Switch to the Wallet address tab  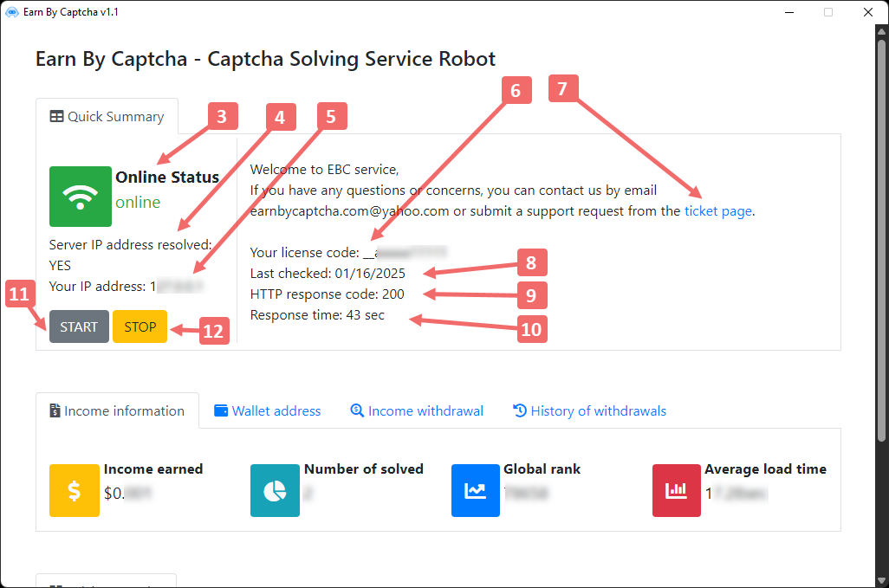(x=268, y=410)
